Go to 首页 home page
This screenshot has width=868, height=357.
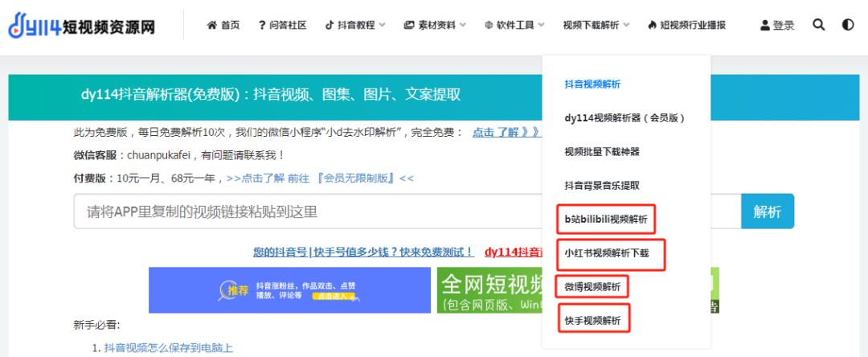point(223,25)
